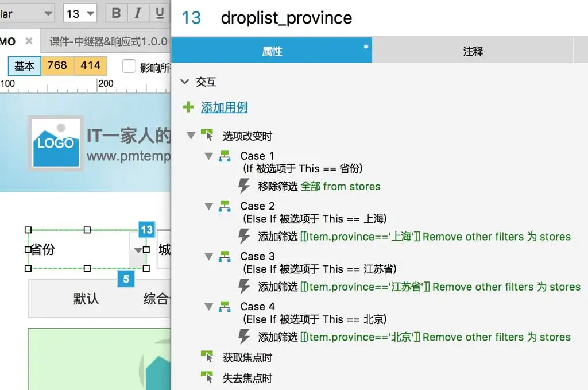
Task: Collapse the 选项改变时 event tree
Action: pos(191,136)
